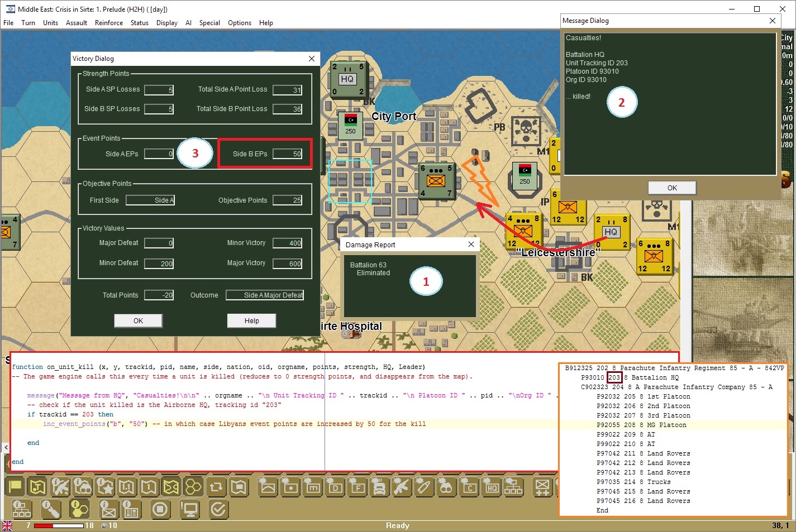Click the Minor Victory value field
This screenshot has width=796, height=532.
[x=288, y=243]
